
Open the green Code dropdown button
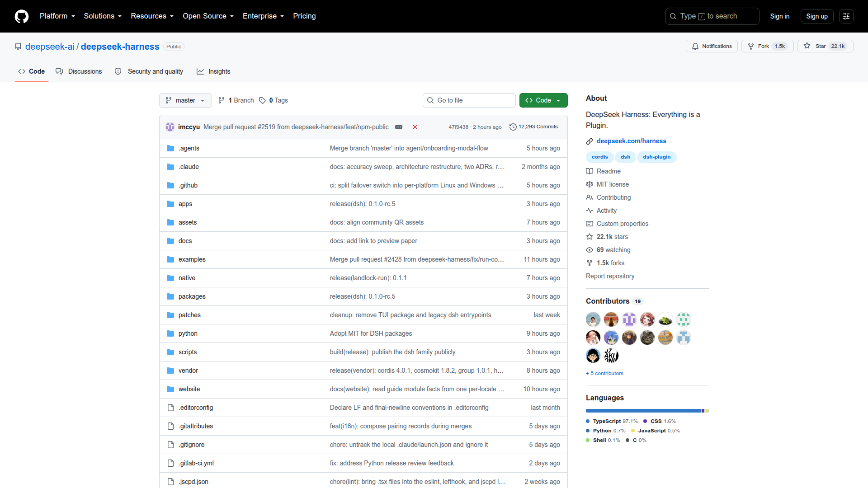pyautogui.click(x=543, y=100)
